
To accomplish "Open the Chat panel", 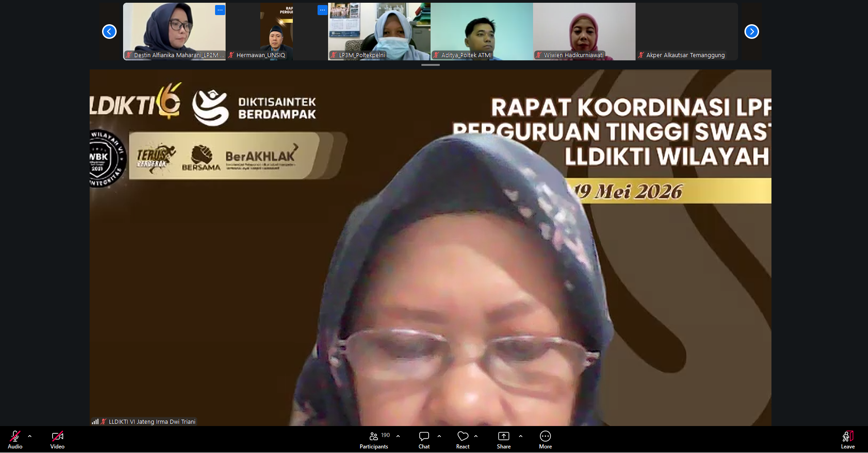I will [424, 440].
